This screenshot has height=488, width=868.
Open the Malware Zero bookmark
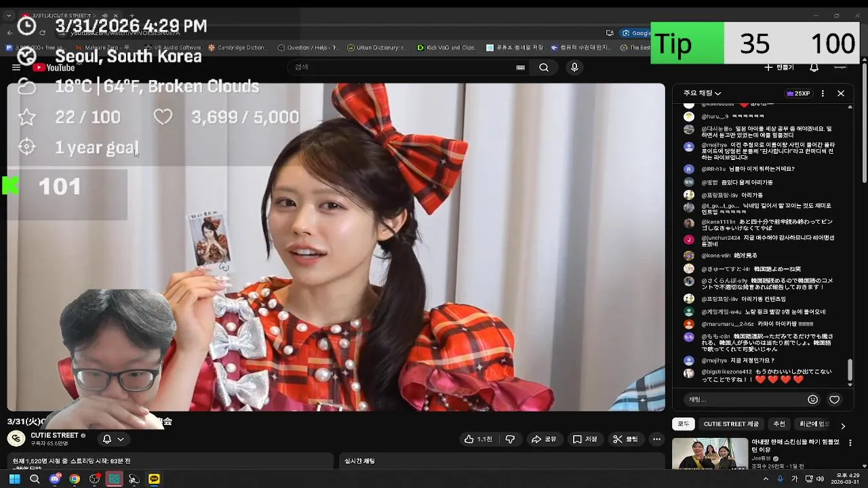[x=103, y=47]
